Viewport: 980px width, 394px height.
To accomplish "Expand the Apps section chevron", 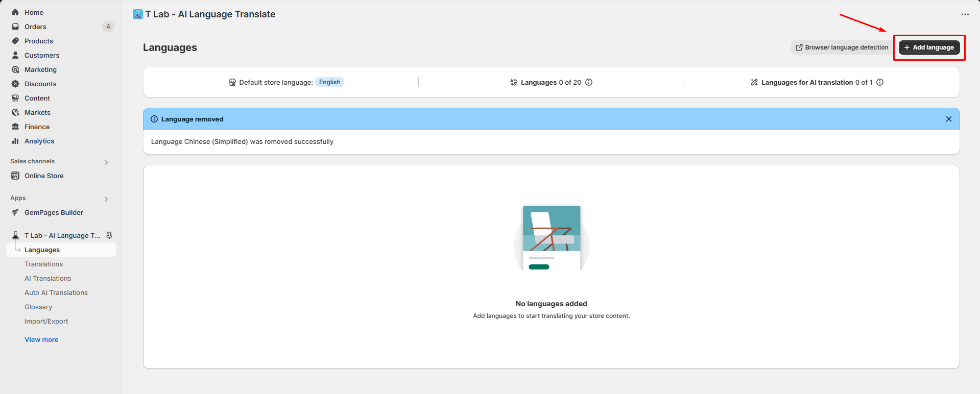I will 106,199.
